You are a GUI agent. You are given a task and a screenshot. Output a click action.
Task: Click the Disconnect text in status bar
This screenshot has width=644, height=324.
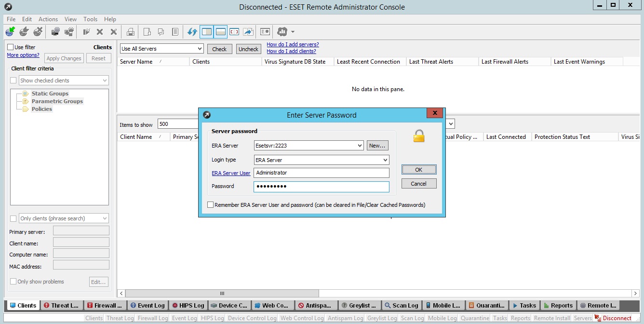pos(617,318)
